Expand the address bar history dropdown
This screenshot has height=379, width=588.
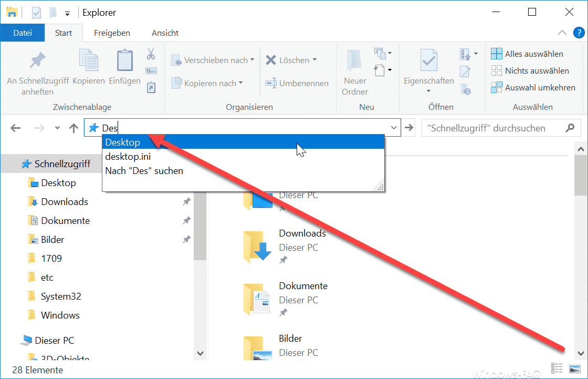(394, 128)
